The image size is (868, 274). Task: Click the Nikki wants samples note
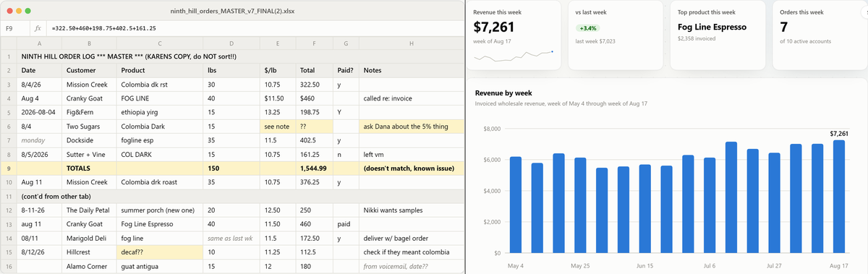[x=411, y=210]
